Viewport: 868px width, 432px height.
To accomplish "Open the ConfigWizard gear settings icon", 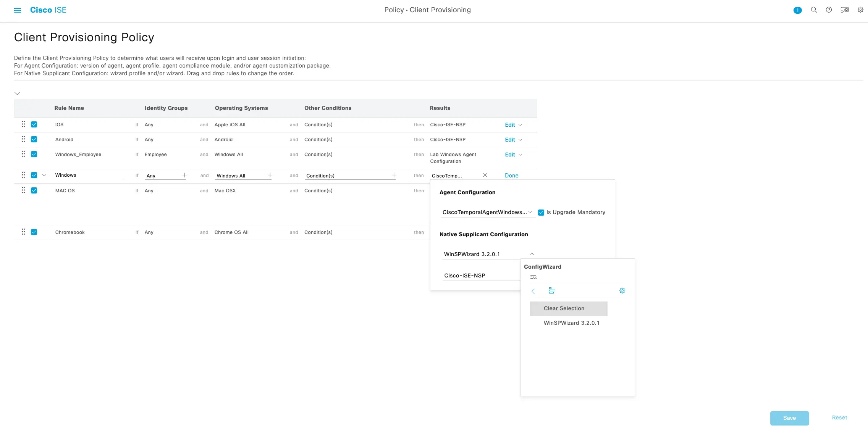I will [x=622, y=291].
